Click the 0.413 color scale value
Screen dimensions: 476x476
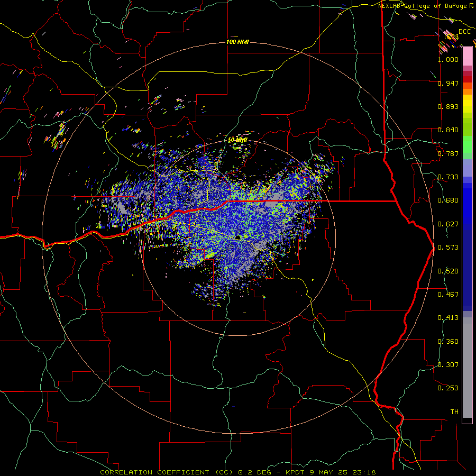[448, 318]
